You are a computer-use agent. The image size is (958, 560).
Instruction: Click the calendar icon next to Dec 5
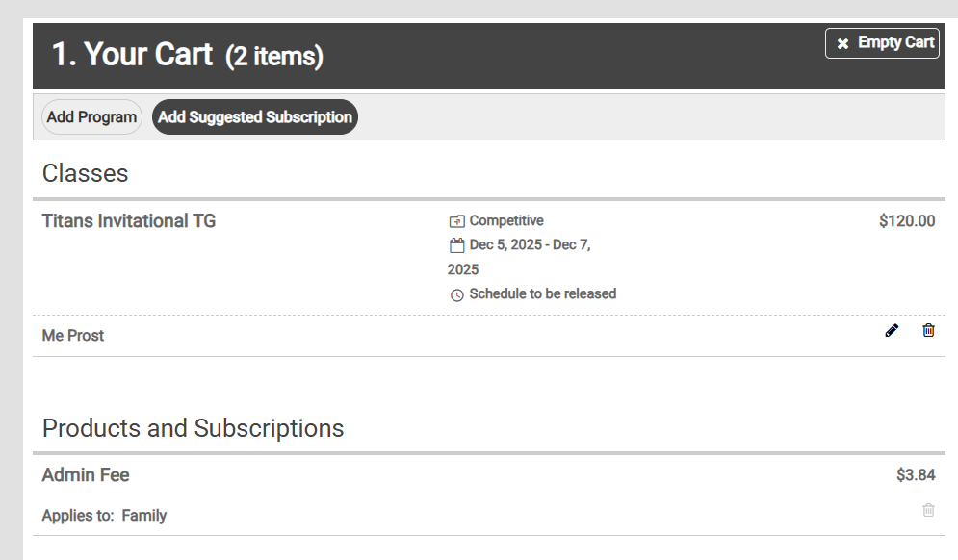(x=457, y=245)
